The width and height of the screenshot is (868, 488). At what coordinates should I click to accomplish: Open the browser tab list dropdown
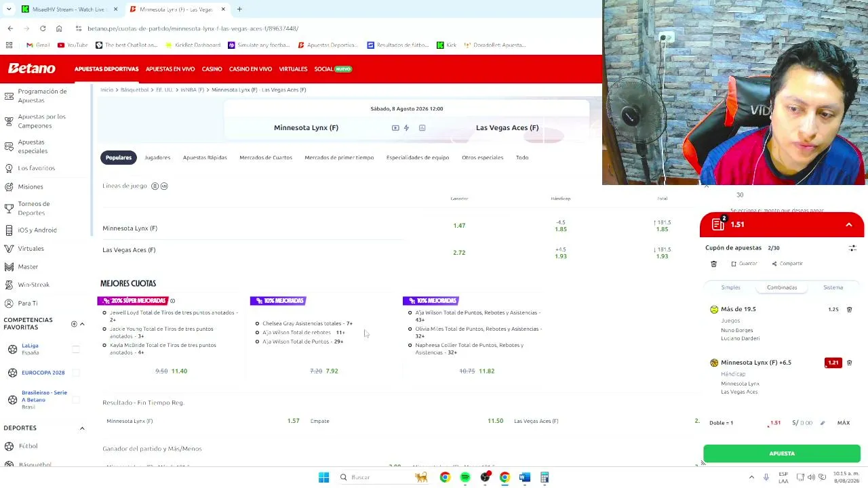coord(9,9)
